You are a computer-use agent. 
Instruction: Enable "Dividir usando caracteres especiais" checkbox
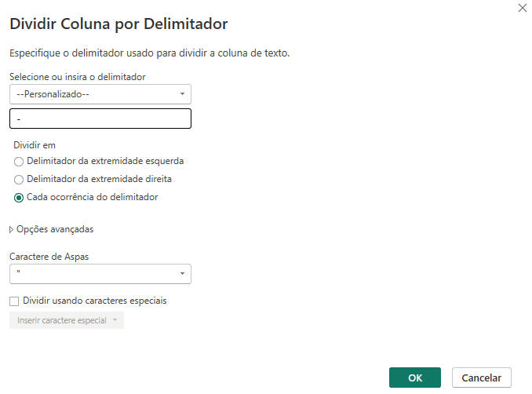click(14, 301)
